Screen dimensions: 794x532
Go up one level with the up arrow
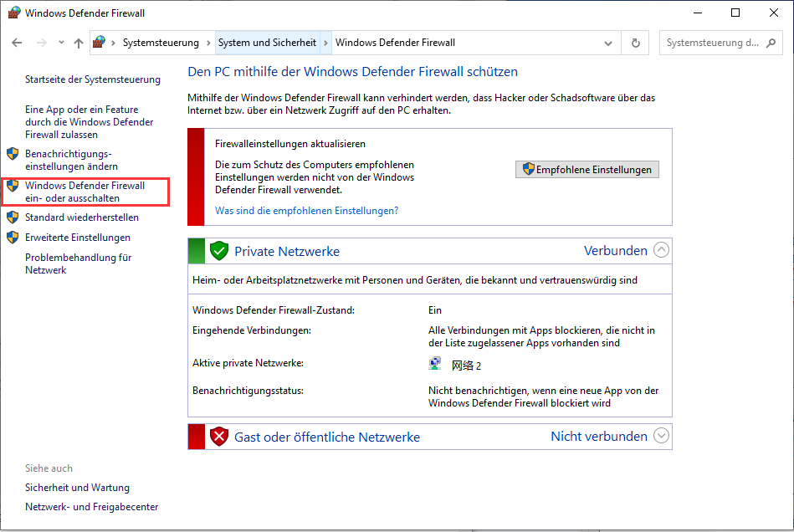pos(79,43)
